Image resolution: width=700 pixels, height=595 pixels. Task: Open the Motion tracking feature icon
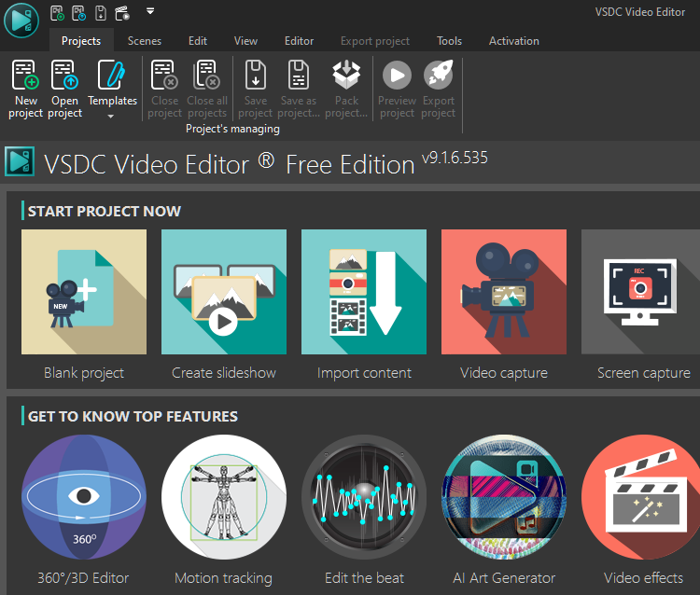click(x=224, y=497)
